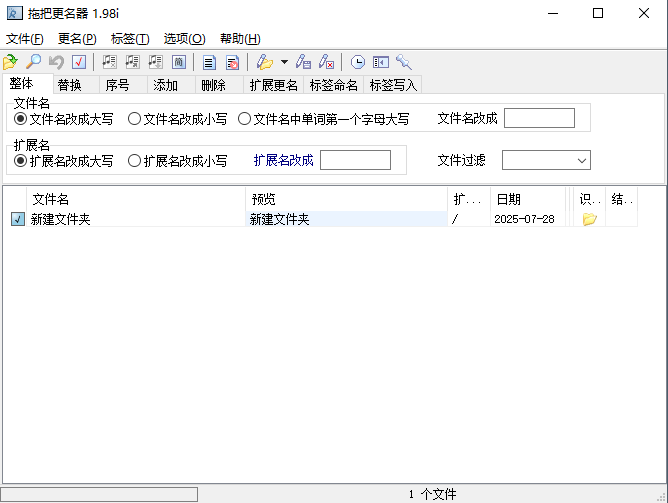Switch to the 扩展更名 tab
The width and height of the screenshot is (668, 503).
(x=274, y=85)
